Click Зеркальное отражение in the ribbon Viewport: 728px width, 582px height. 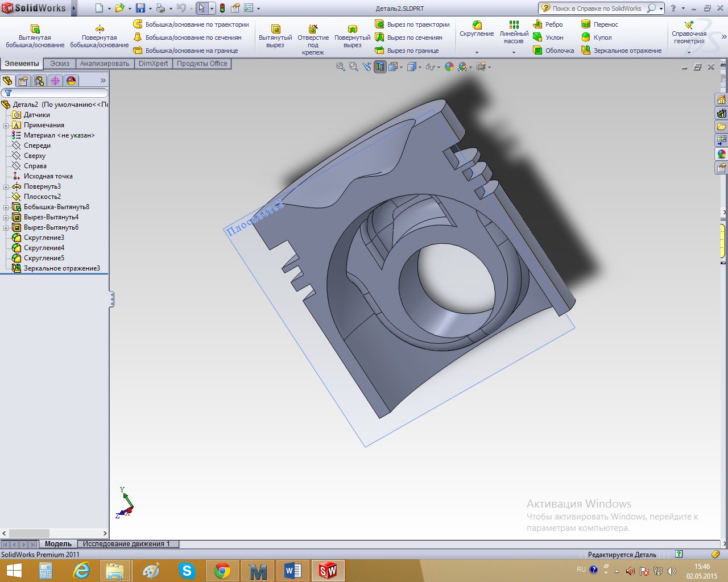pos(621,51)
